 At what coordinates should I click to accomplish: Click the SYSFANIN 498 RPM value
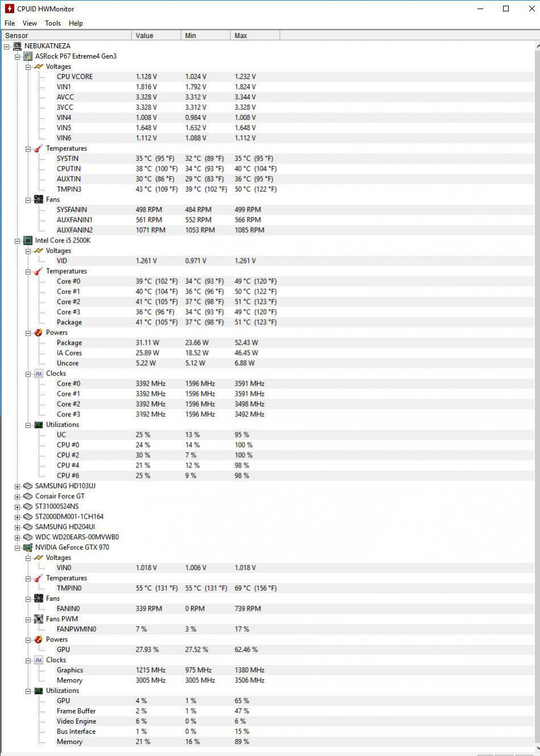(149, 210)
